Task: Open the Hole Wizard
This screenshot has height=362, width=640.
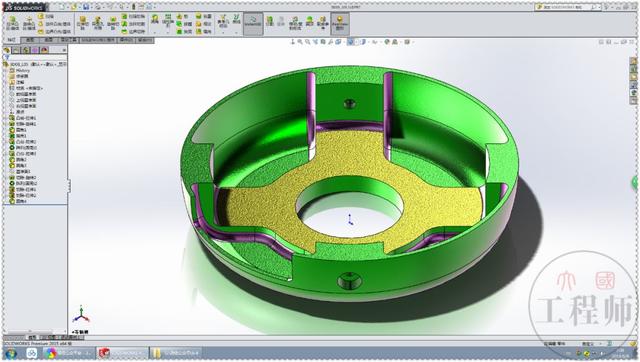Action: tap(98, 23)
